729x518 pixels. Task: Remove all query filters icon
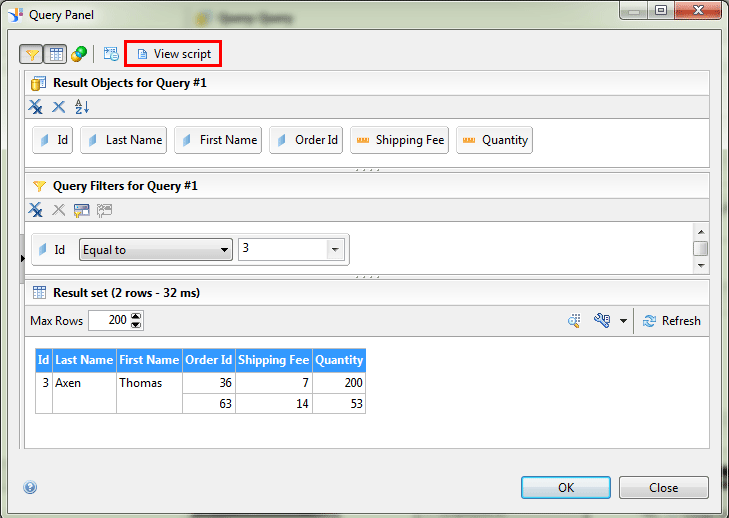[35, 210]
